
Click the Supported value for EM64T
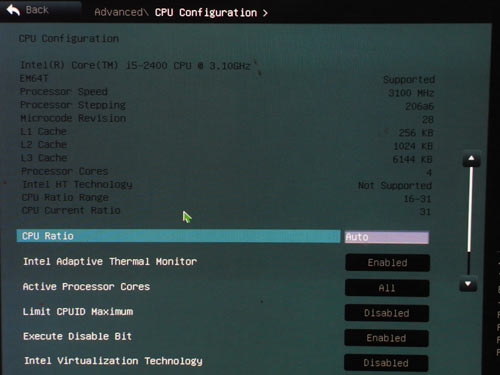tap(409, 79)
